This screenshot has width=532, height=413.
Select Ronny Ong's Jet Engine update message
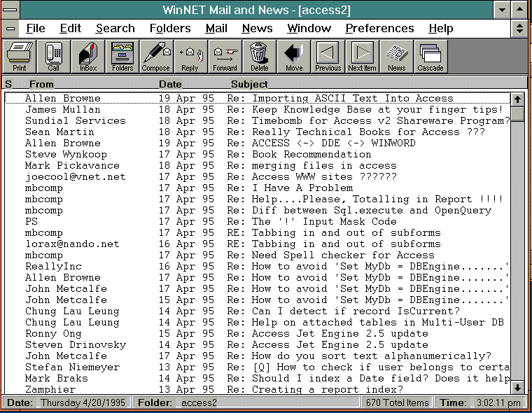(257, 333)
